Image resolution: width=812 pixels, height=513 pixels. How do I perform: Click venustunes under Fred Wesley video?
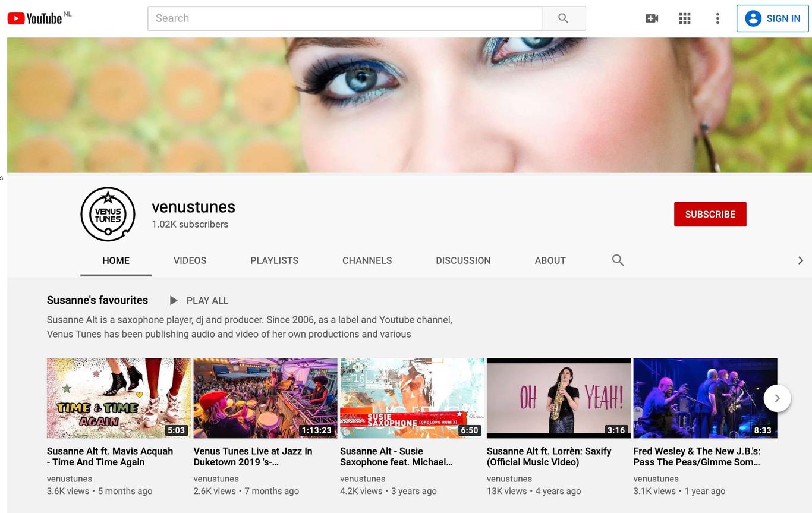coord(656,479)
